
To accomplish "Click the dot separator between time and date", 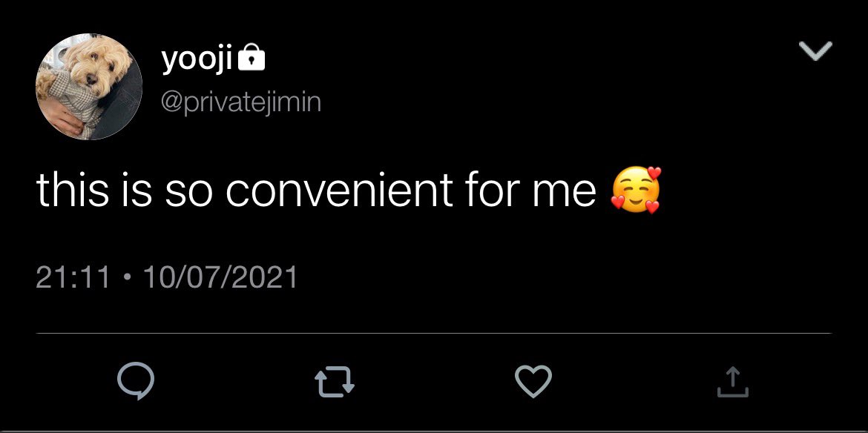I will click(127, 277).
